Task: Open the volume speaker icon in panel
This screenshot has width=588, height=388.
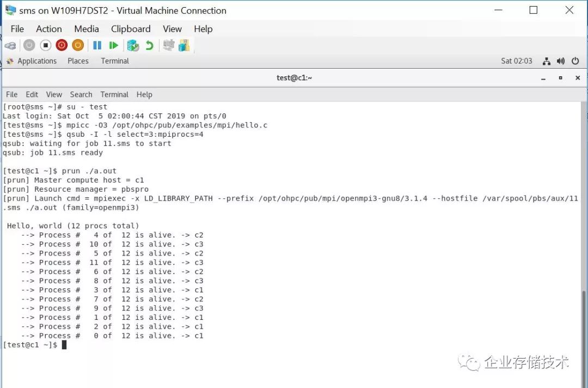Action: coord(561,61)
